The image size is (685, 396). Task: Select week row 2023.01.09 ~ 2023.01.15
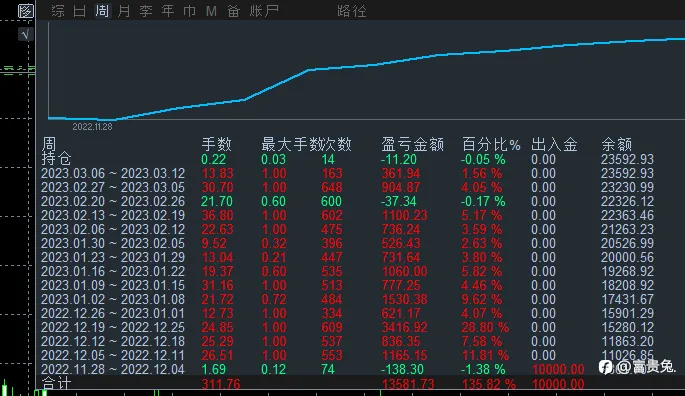[x=113, y=285]
